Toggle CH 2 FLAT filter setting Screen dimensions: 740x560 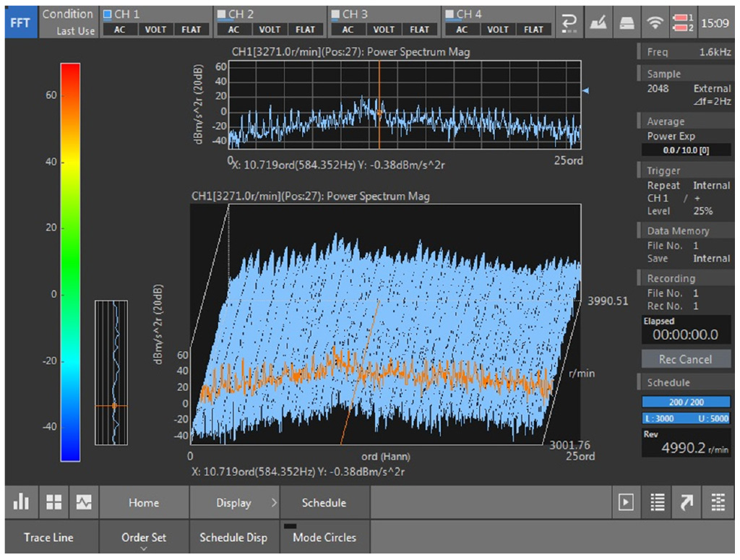[x=305, y=30]
